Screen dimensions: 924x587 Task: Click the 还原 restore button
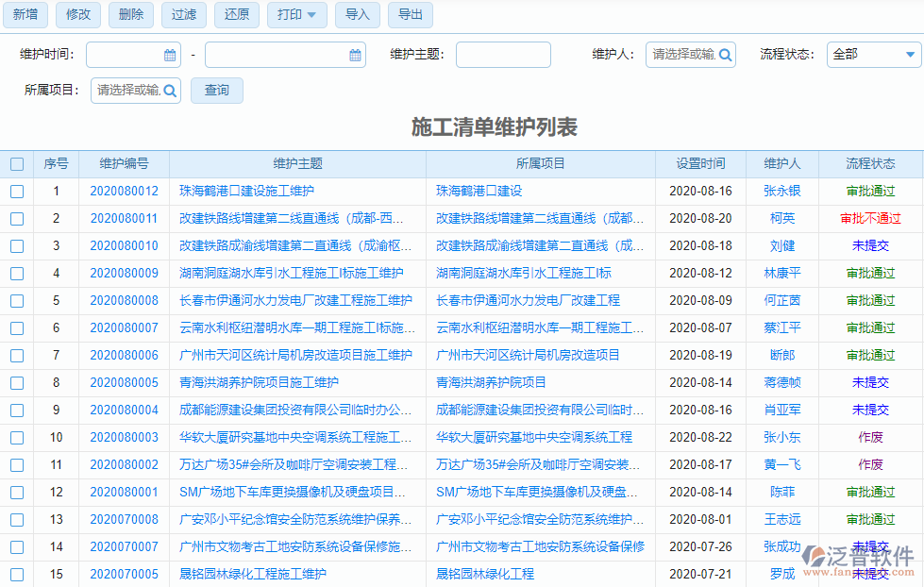coord(236,15)
